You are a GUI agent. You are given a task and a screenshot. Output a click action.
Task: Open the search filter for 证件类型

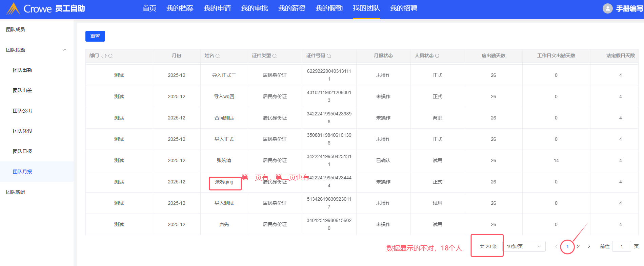275,56
